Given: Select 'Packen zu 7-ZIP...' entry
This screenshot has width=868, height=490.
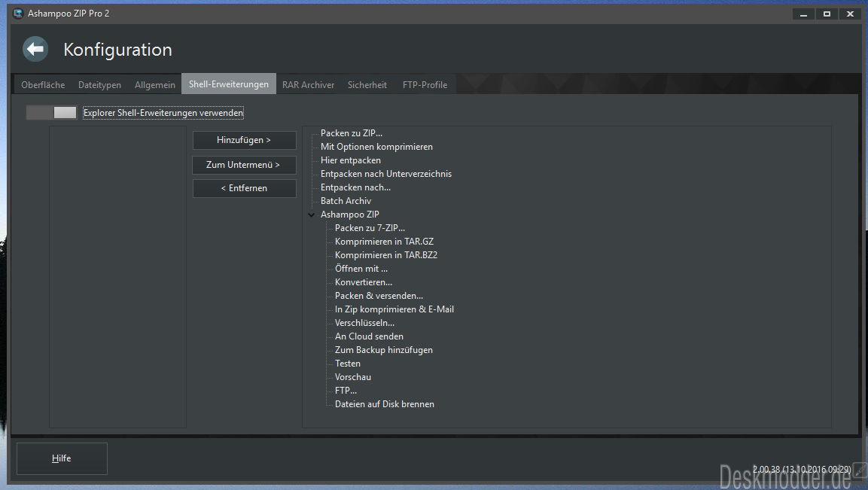Looking at the screenshot, I should coord(370,228).
